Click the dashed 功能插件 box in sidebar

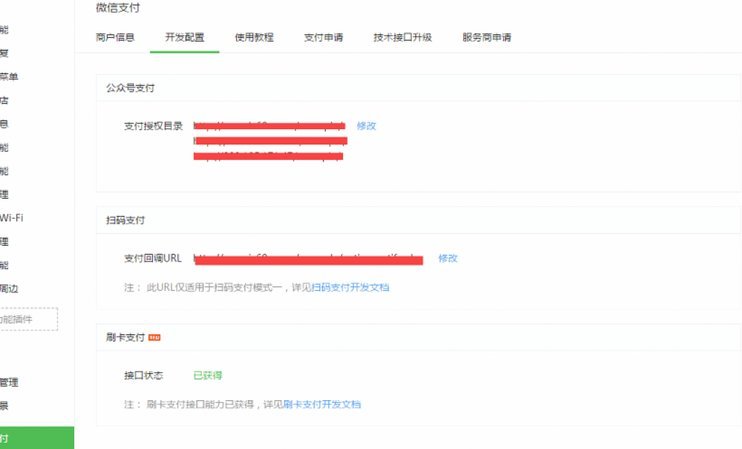point(28,319)
